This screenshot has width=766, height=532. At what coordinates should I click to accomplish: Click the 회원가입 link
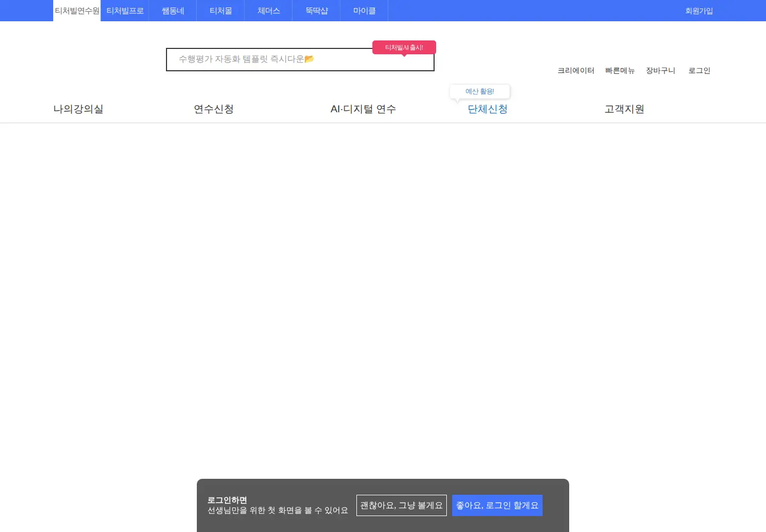699,11
